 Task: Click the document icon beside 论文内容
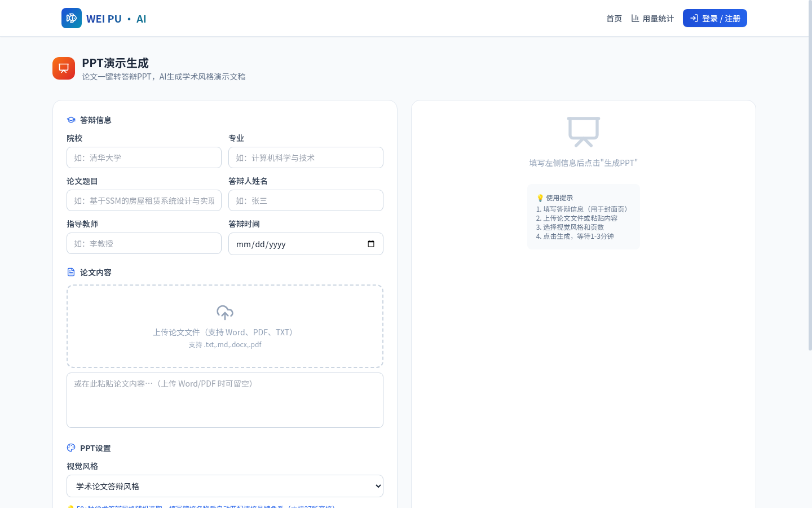point(71,272)
